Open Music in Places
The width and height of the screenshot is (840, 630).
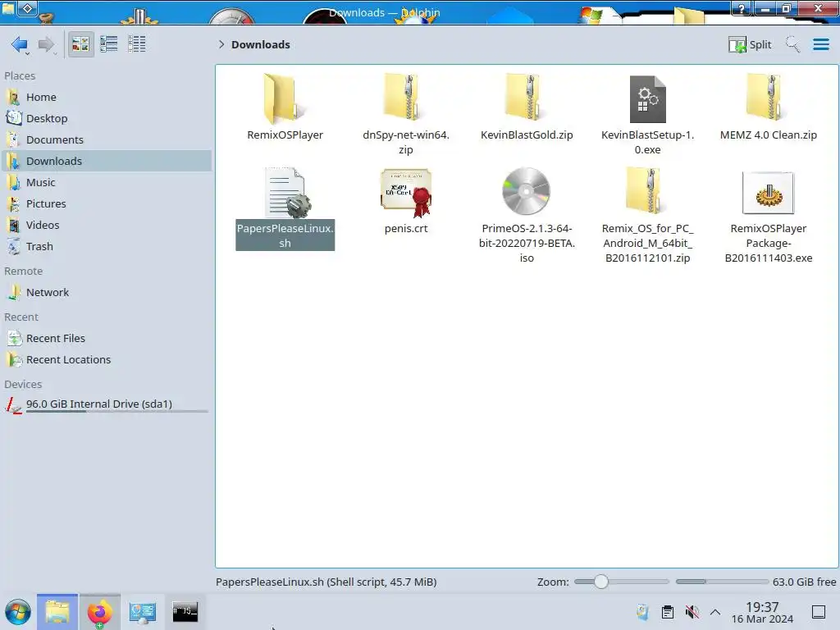pos(106,183)
